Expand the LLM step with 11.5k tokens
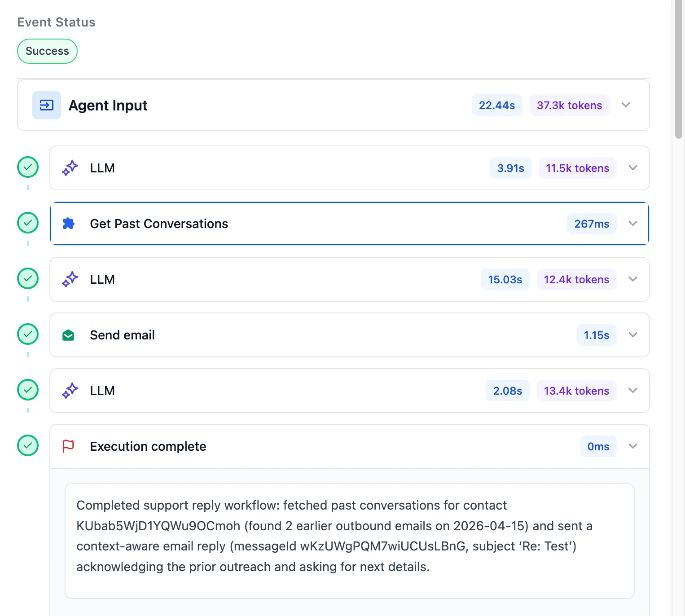This screenshot has height=616, width=685. [633, 168]
